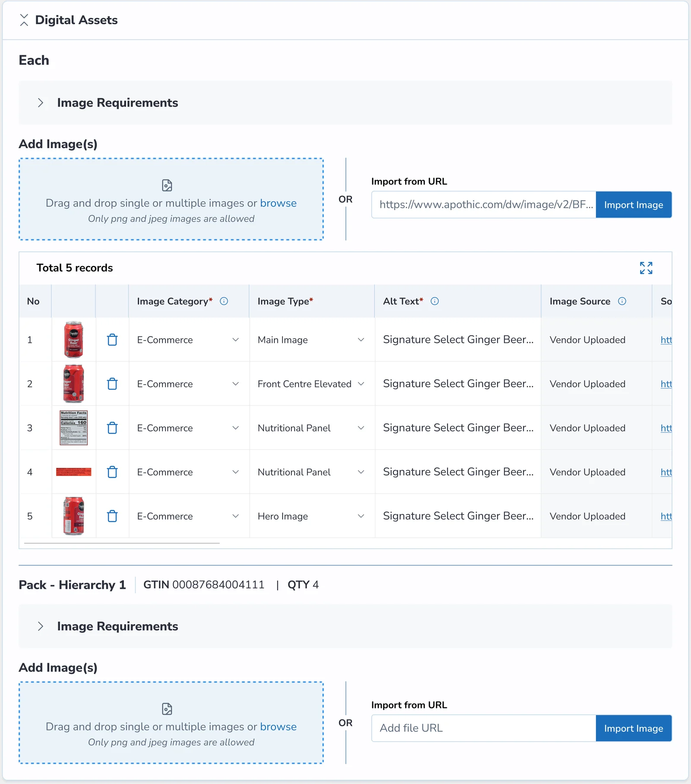The width and height of the screenshot is (691, 784).
Task: Open row 5 source URL link
Action: click(x=666, y=516)
